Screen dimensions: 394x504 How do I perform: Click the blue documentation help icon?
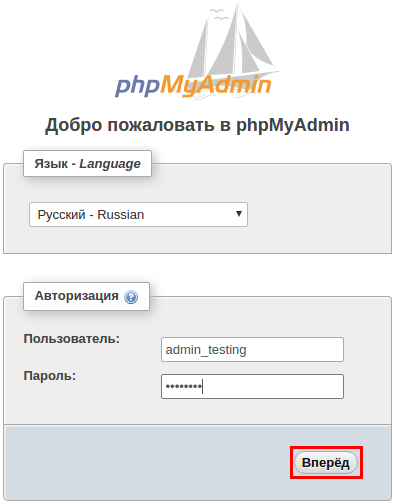(x=131, y=297)
